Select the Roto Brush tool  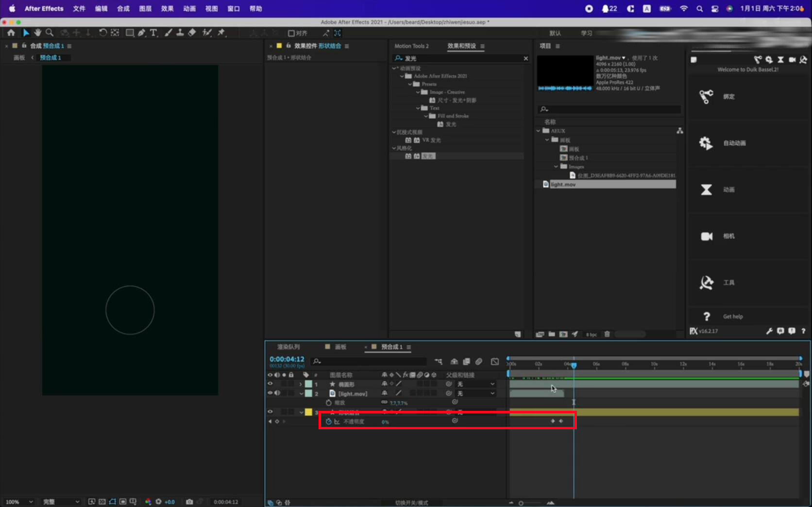pos(207,33)
